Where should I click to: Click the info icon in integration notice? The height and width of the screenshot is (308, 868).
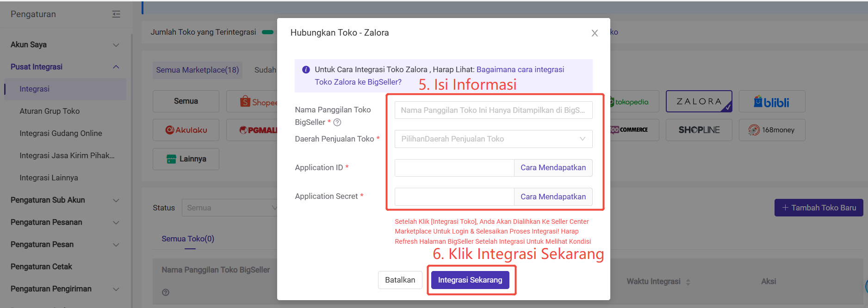tap(306, 70)
